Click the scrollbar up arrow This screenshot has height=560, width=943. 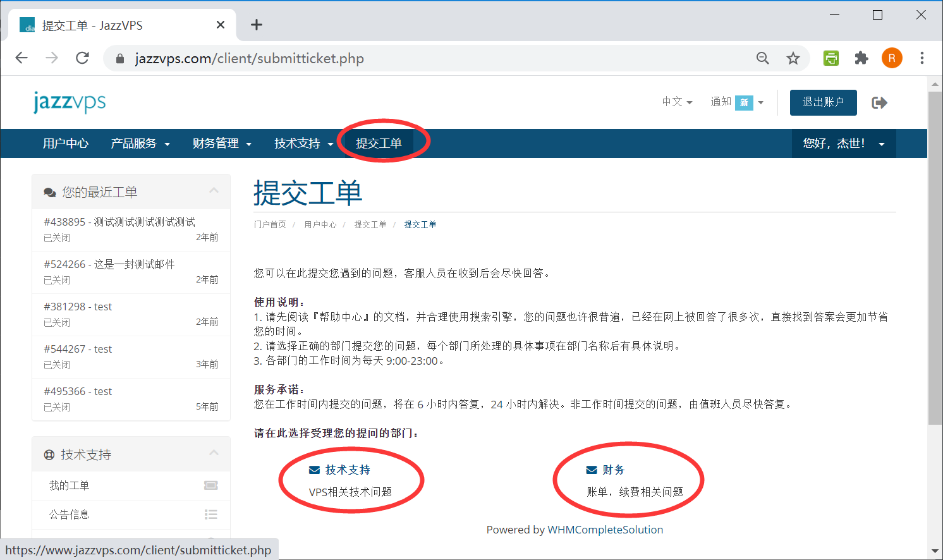[935, 83]
